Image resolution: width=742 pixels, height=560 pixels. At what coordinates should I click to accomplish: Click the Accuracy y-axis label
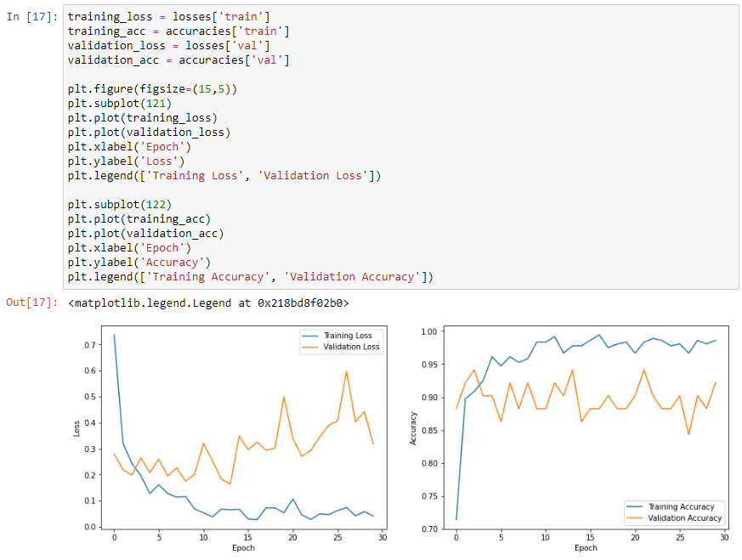[413, 428]
